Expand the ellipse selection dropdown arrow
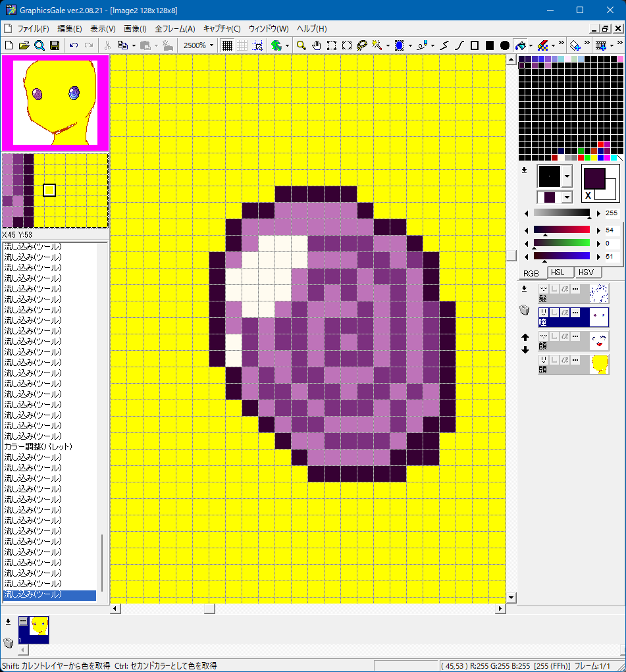626x672 pixels. tap(410, 45)
